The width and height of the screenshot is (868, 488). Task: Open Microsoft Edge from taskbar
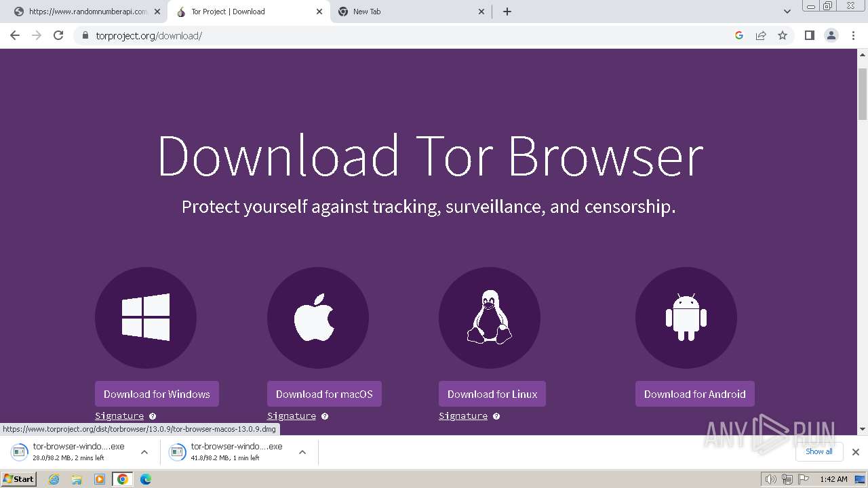tap(146, 479)
